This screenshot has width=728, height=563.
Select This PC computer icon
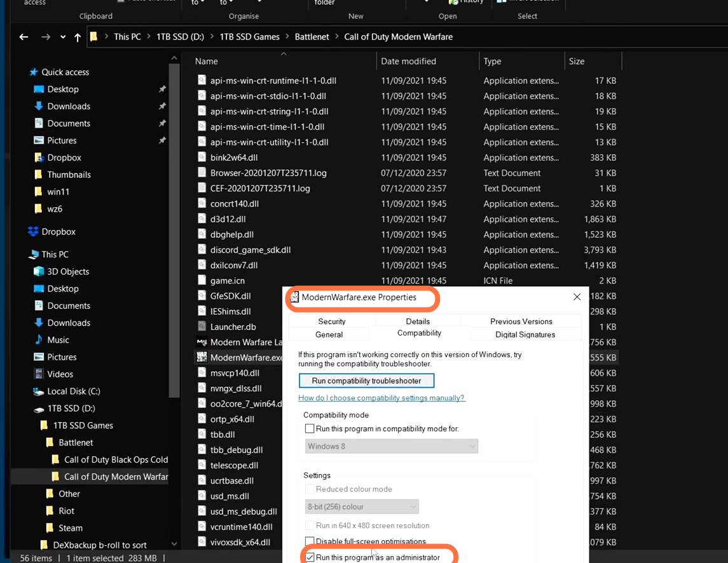click(34, 254)
